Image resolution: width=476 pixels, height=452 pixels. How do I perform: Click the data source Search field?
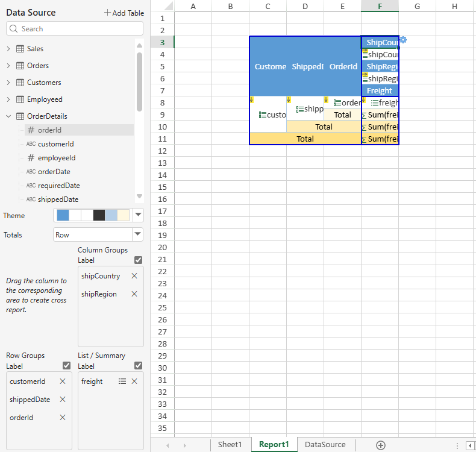pos(75,29)
